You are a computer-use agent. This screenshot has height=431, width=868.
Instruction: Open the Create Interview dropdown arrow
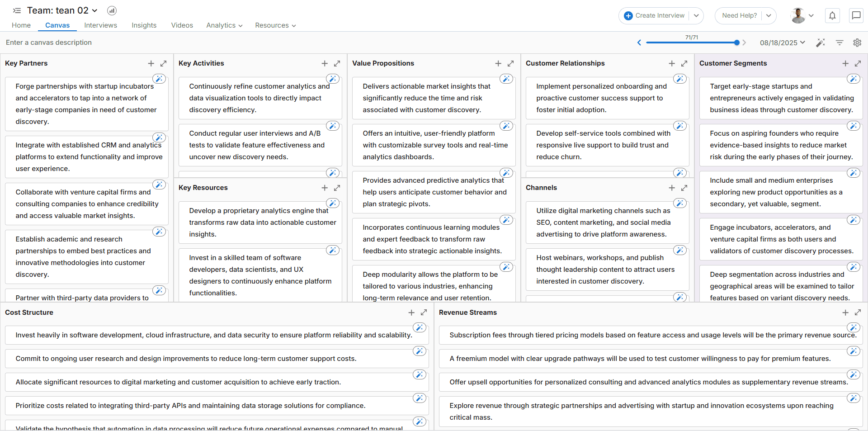click(x=696, y=16)
